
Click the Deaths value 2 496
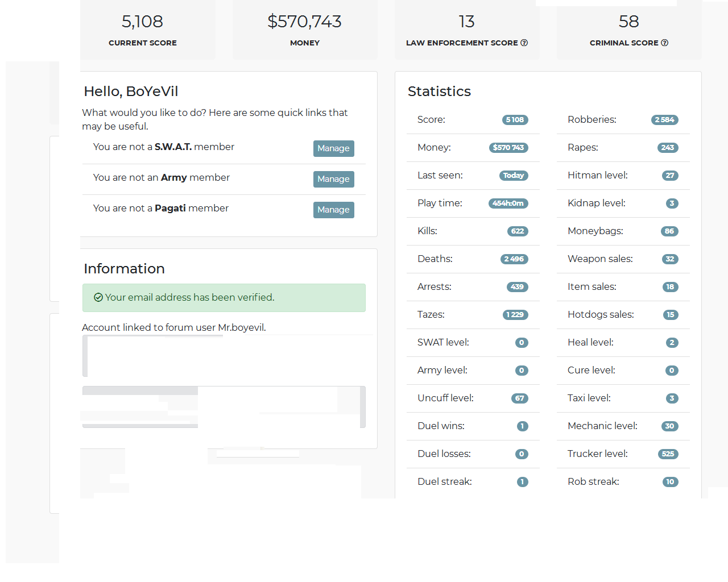514,259
